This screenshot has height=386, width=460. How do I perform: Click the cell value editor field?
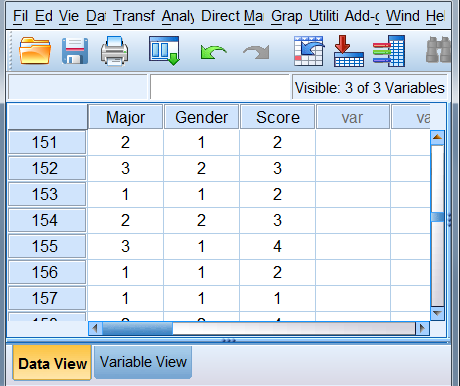220,87
